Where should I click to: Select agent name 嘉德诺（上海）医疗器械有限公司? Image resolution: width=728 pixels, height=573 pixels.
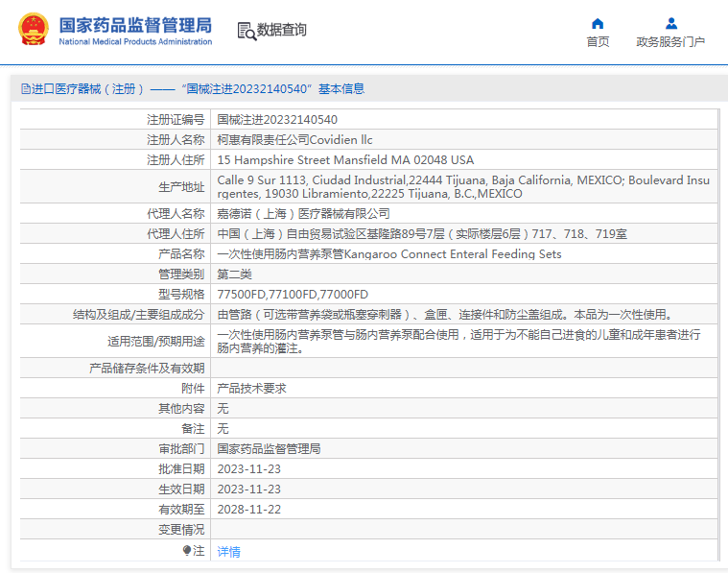click(304, 214)
